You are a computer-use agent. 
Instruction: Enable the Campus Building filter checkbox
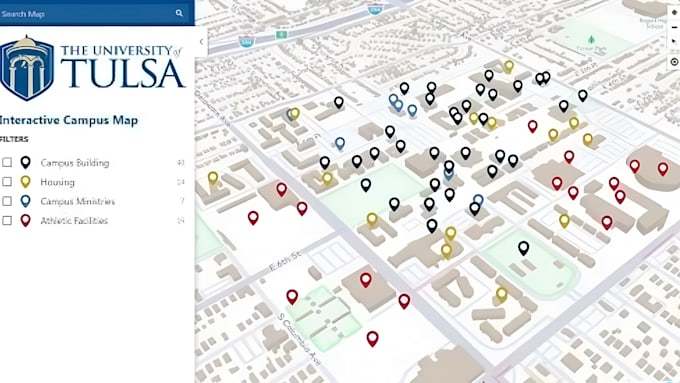7,162
